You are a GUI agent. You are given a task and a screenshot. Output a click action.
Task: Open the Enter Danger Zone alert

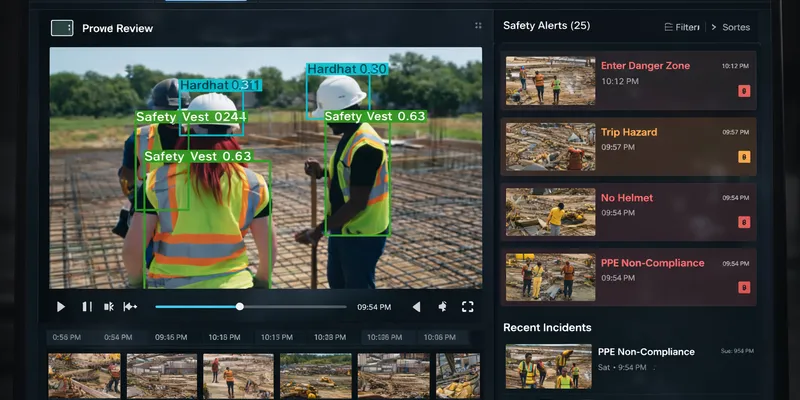click(x=629, y=81)
